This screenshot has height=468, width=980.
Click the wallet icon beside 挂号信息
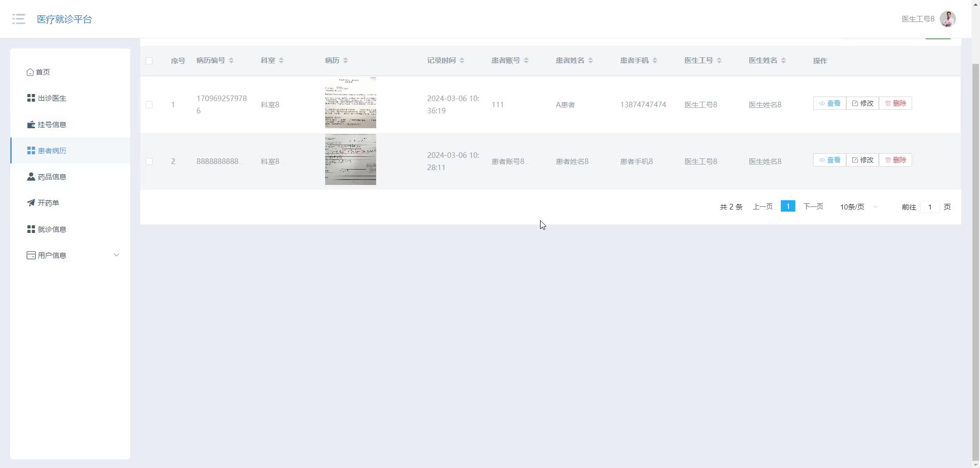(31, 125)
